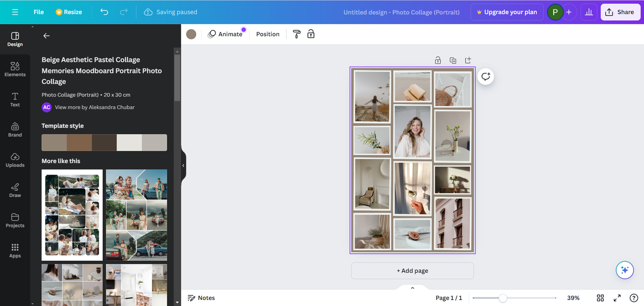The height and width of the screenshot is (306, 644).
Task: Open the File menu
Action: (x=39, y=12)
